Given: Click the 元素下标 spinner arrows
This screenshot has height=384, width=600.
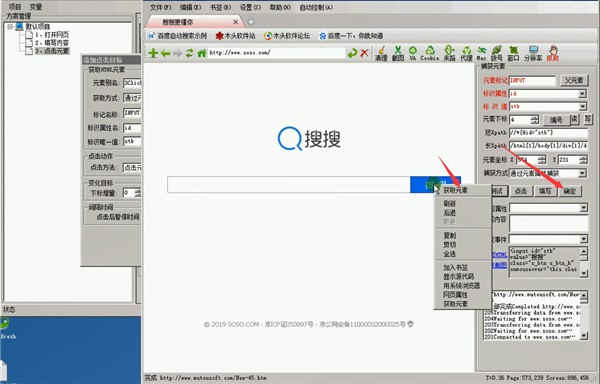Looking at the screenshot, I should coord(535,120).
